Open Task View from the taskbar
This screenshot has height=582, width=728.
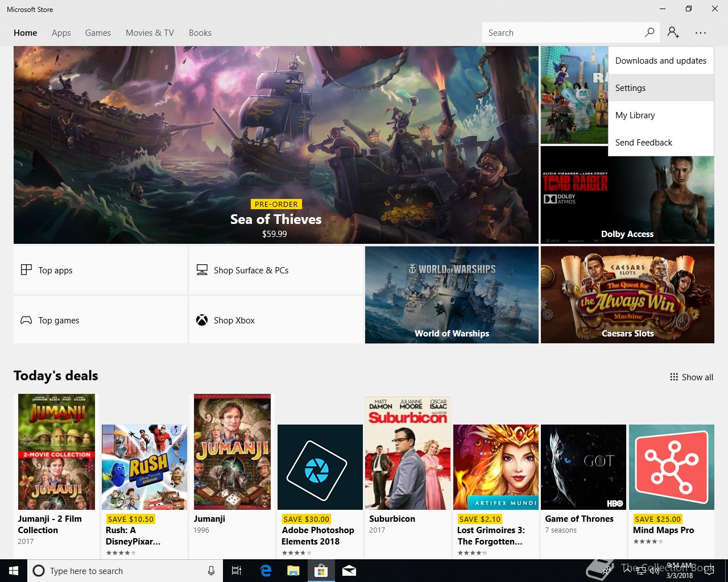point(237,571)
